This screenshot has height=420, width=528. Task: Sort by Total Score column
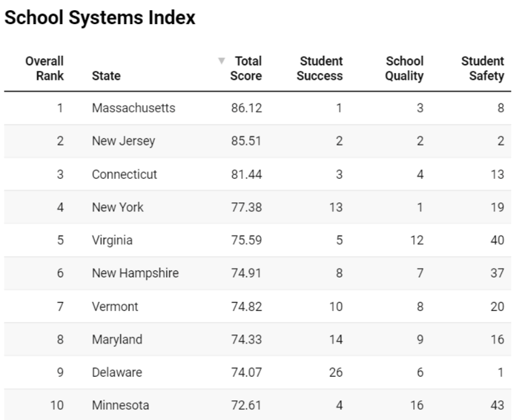[x=247, y=69]
